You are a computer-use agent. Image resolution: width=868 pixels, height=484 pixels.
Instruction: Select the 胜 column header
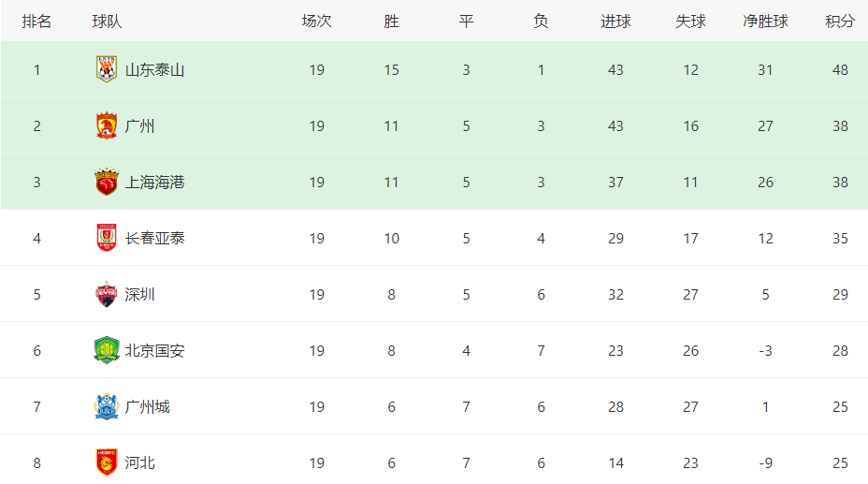(x=391, y=21)
